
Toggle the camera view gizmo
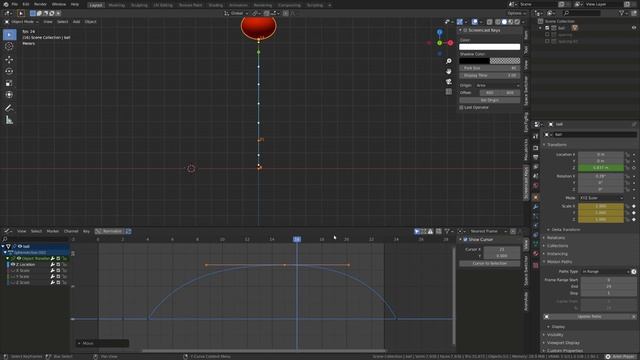coord(449,82)
